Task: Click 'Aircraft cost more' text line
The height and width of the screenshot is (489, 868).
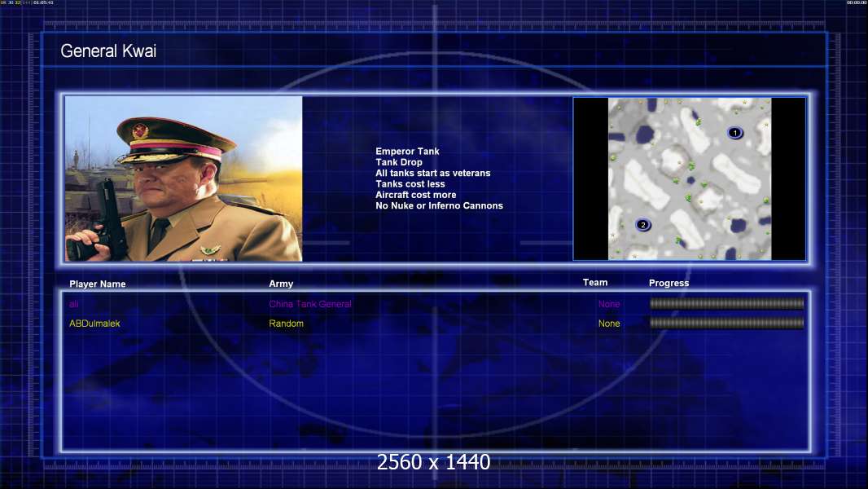Action: click(416, 195)
